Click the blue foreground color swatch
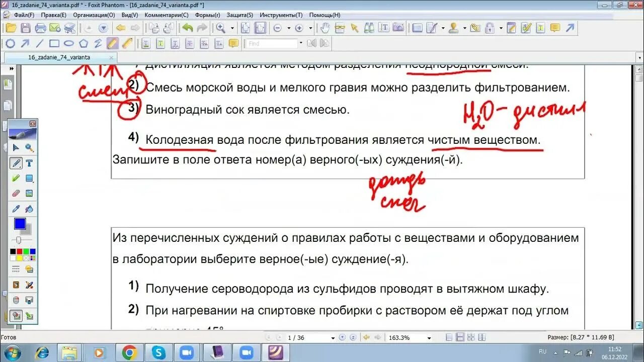This screenshot has height=362, width=644. [20, 224]
